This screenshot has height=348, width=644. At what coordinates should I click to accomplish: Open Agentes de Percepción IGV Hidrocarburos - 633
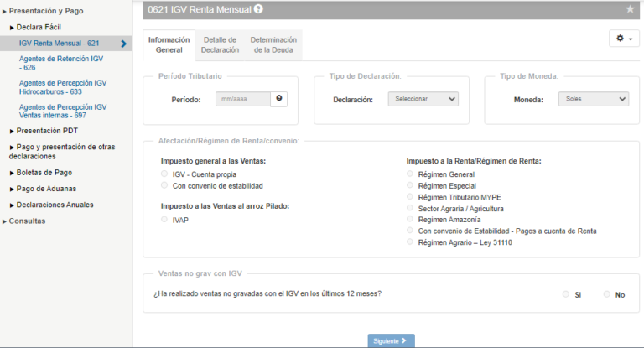click(62, 87)
